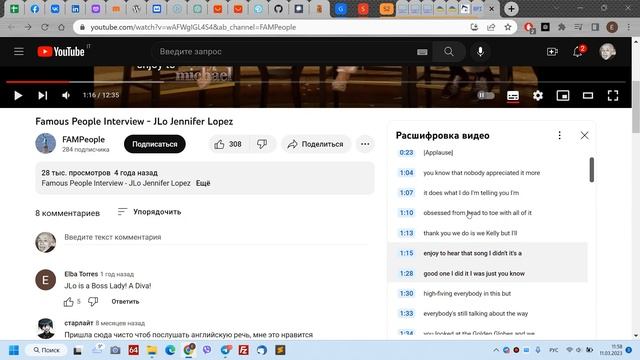Switch to the LinkedIn browser tab
Image resolution: width=640 pixels, height=360 pixels.
[76, 9]
